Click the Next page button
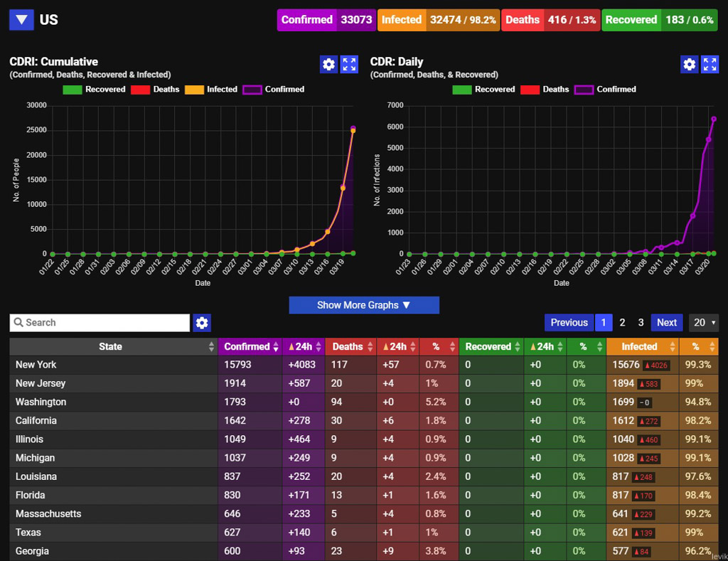Viewport: 728px width, 561px height. coord(666,323)
